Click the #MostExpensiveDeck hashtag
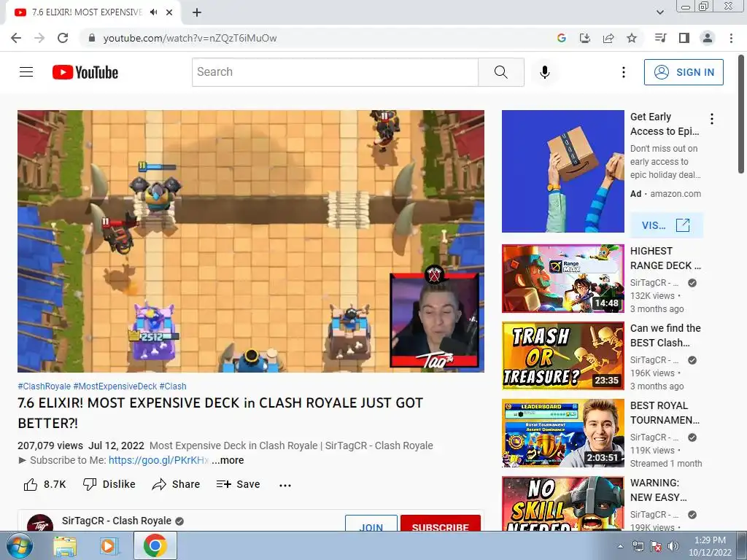This screenshot has height=560, width=747. [115, 386]
